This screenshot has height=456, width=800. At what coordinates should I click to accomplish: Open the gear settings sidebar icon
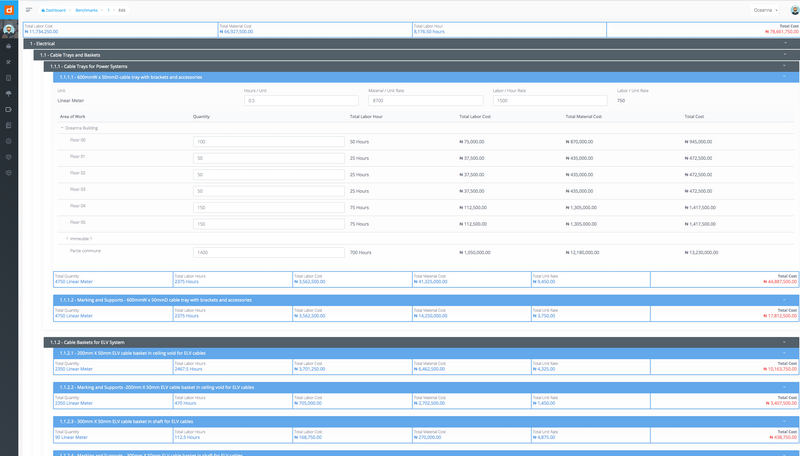click(8, 141)
